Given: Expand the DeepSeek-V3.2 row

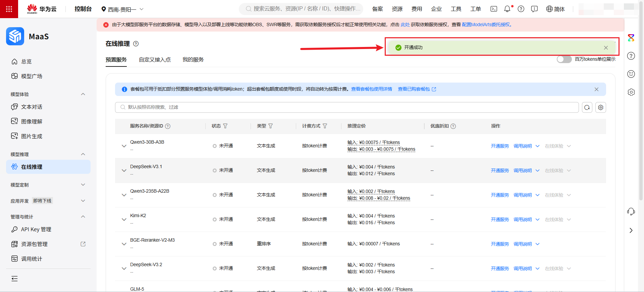Looking at the screenshot, I should pos(124,269).
